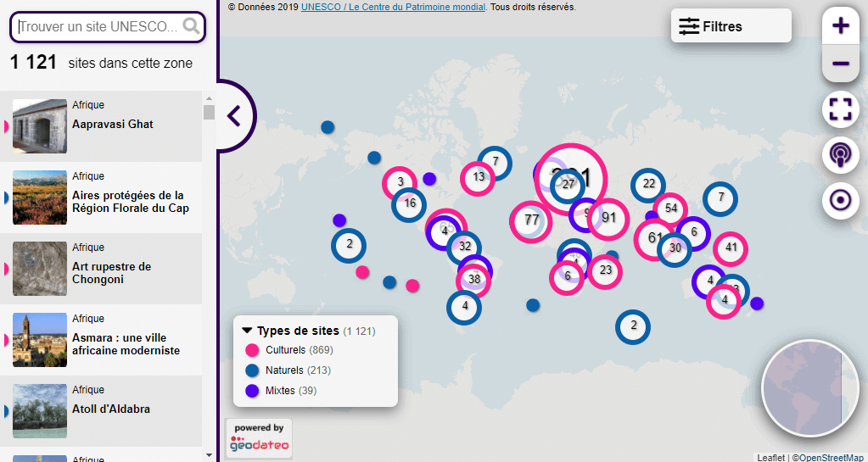This screenshot has height=462, width=868.
Task: Select Atoll d'Aldabra entry
Action: pyautogui.click(x=101, y=411)
